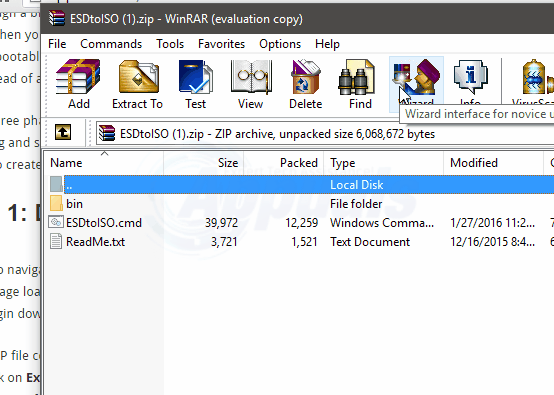Screen dimensions: 554x395
Task: Click the 3,721 size value
Action: coord(224,242)
